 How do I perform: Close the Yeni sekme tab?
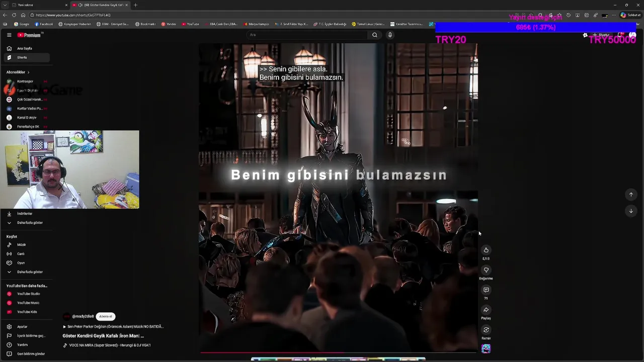[66, 5]
